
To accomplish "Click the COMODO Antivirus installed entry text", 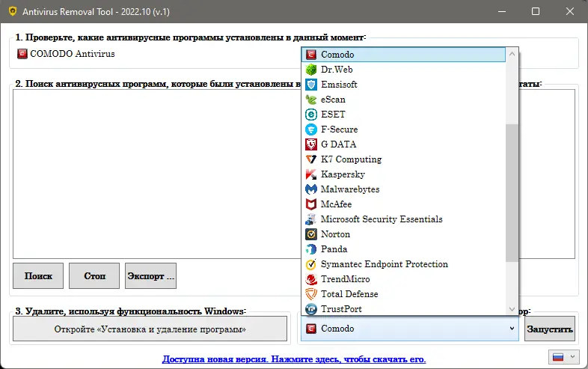I will point(73,54).
